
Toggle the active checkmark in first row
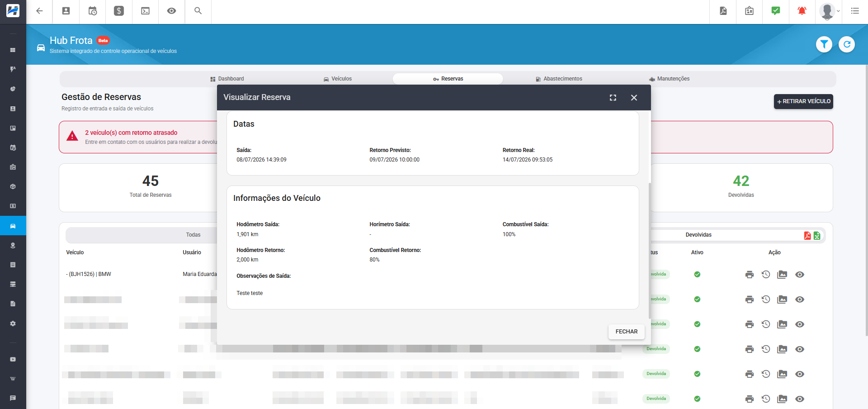tap(697, 274)
